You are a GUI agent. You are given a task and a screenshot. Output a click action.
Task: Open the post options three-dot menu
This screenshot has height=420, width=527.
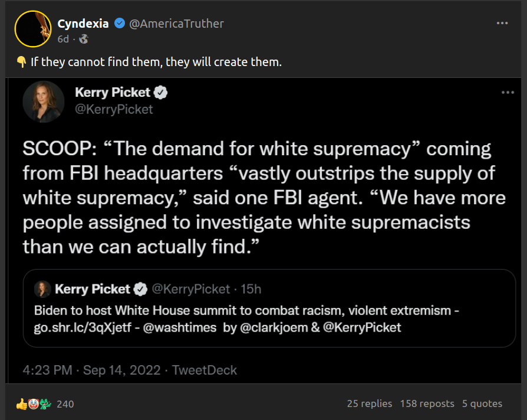502,23
